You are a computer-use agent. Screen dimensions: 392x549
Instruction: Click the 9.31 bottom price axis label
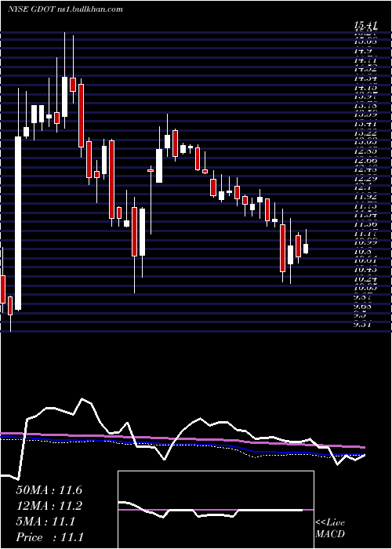[362, 324]
